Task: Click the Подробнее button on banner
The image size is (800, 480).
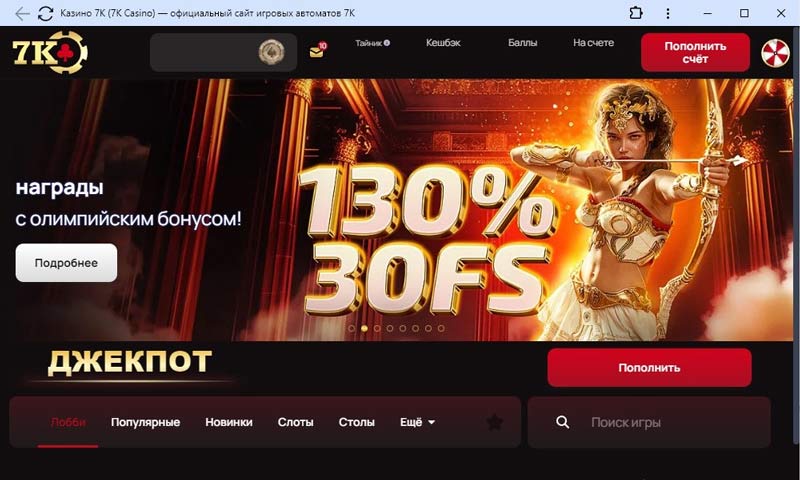Action: 66,263
